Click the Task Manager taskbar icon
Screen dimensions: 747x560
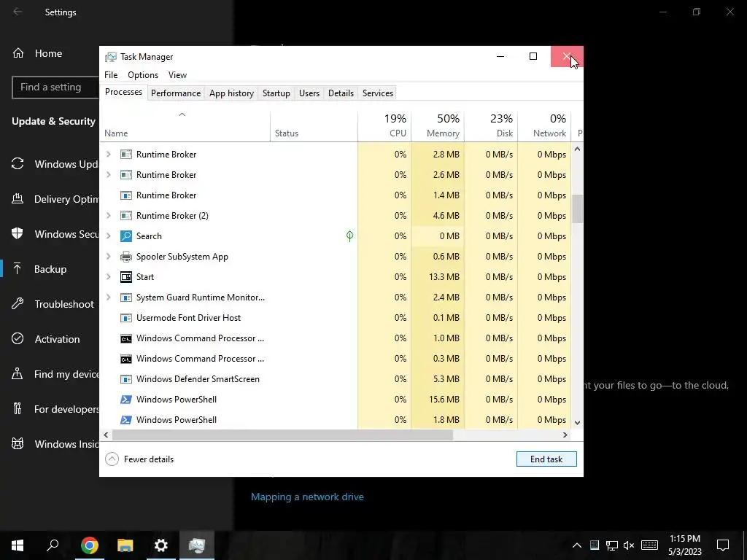pos(197,545)
